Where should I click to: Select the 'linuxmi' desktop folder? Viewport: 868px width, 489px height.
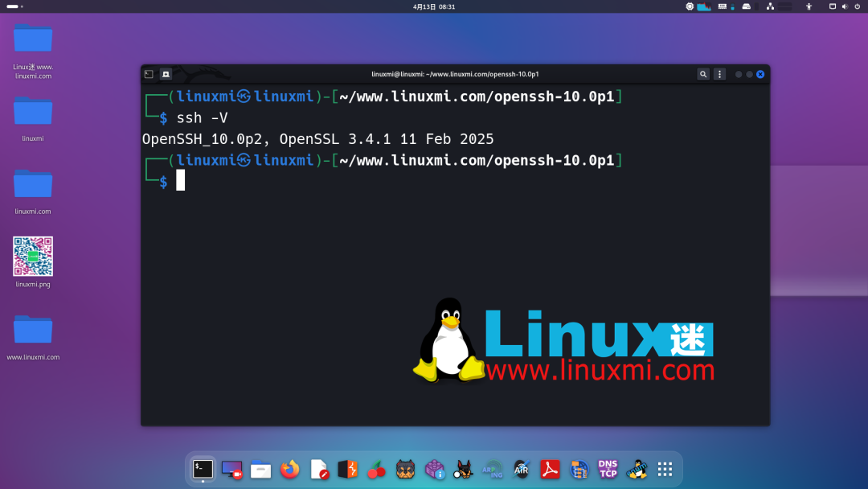click(x=33, y=118)
